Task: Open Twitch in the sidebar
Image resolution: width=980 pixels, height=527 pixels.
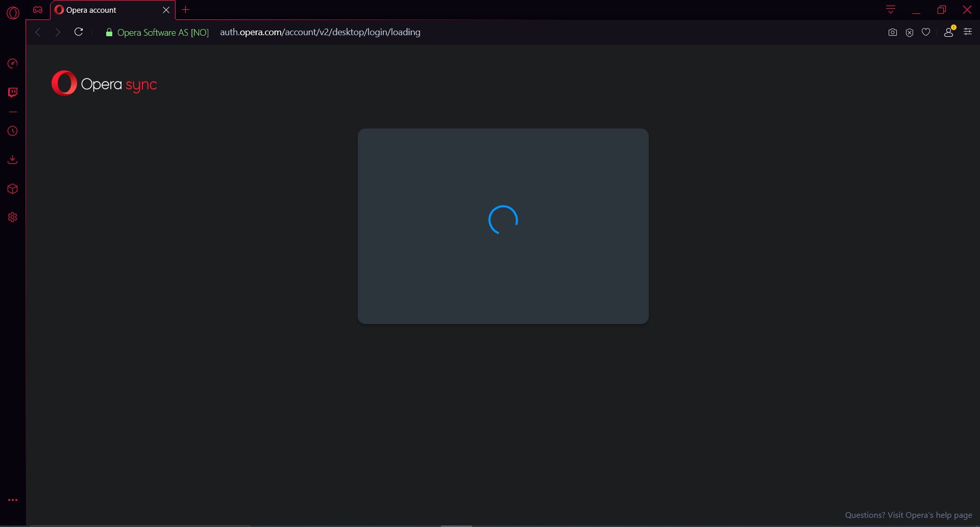Action: coord(13,92)
